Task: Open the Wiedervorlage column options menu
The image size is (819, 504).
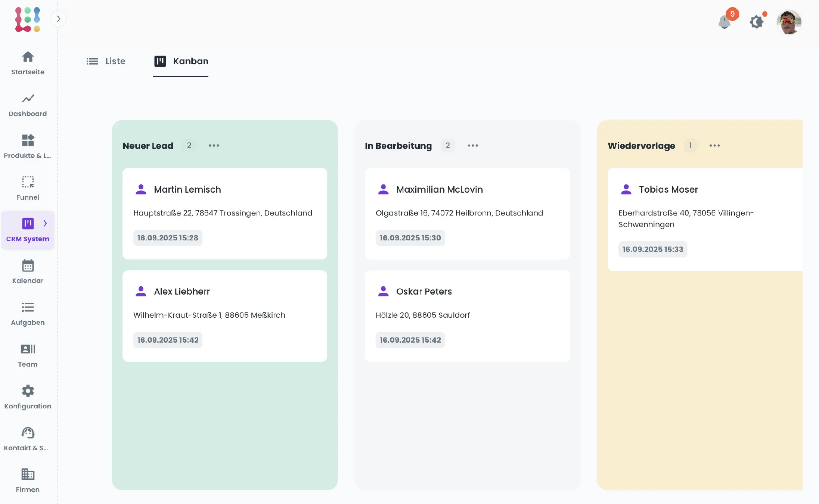Action: pyautogui.click(x=714, y=146)
